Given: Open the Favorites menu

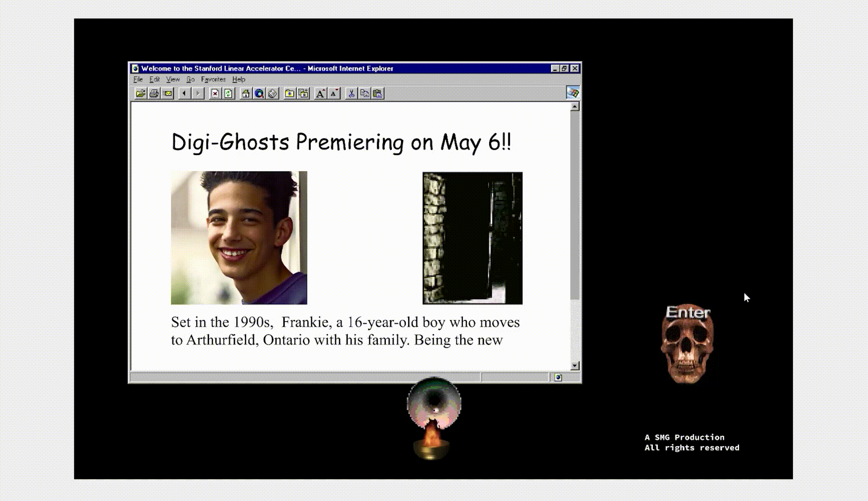Looking at the screenshot, I should point(213,79).
